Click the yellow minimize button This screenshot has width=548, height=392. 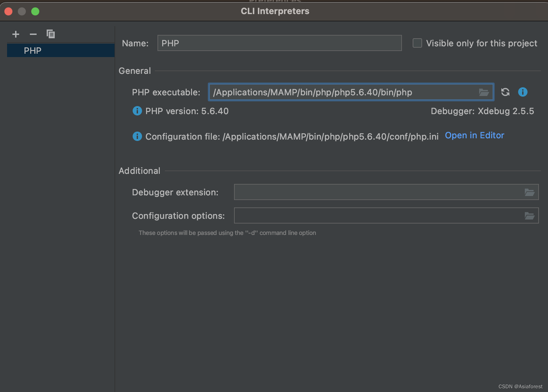click(x=21, y=11)
